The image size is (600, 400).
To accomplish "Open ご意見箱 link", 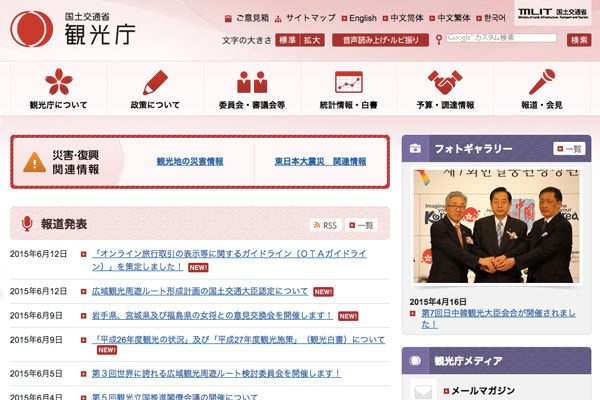I will (252, 18).
